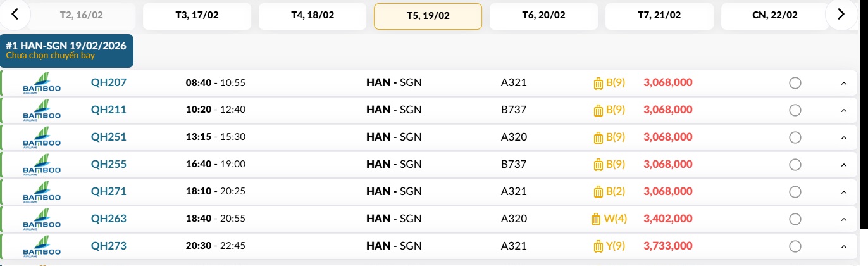Click the vertical scrollbar at right edge
Viewport: 868px width, 266px height.
point(864,127)
